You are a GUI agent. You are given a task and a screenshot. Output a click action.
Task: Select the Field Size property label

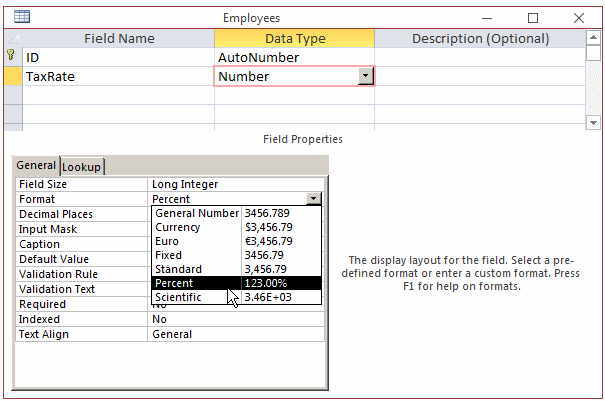point(81,184)
